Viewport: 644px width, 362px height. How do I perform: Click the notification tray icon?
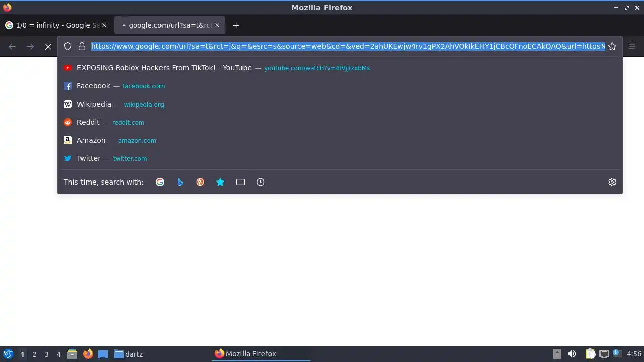point(616,353)
